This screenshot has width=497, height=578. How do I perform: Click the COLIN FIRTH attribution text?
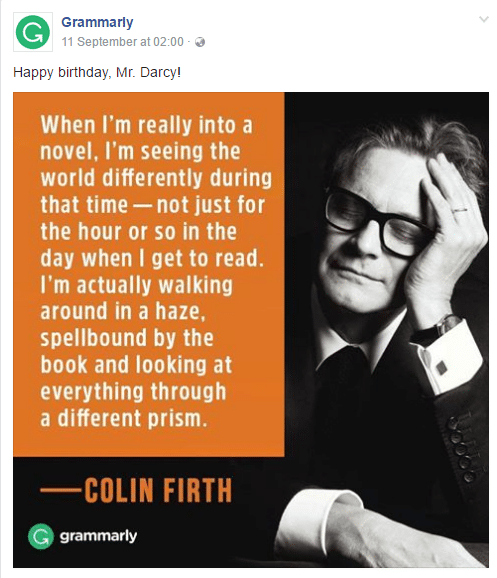pyautogui.click(x=158, y=490)
